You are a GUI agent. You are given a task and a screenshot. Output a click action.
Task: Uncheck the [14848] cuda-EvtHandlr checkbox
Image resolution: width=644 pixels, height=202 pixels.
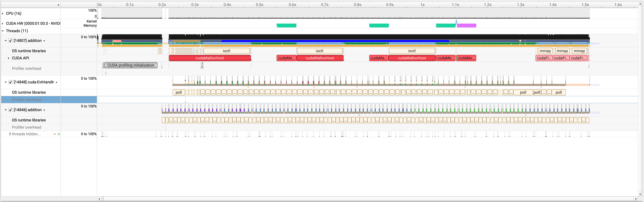pos(10,82)
